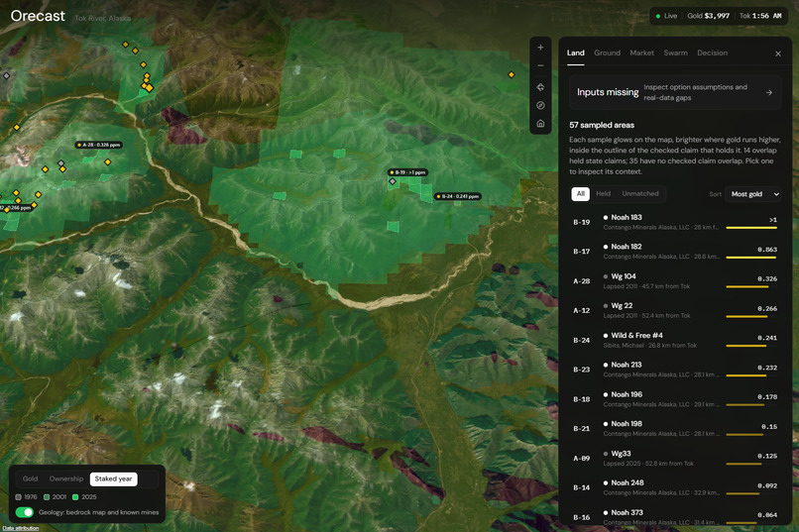Click the 1976 legend color swatch
799x532 pixels.
click(19, 497)
